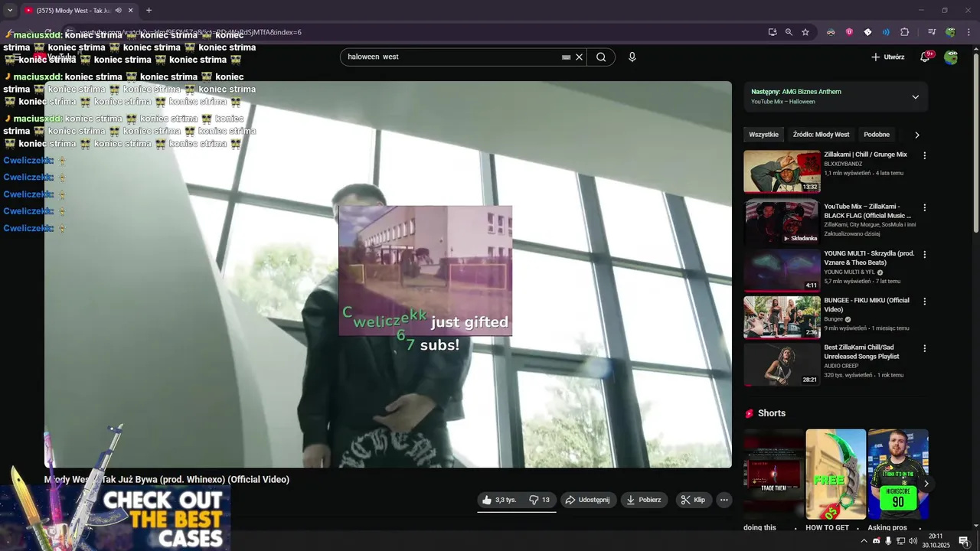The height and width of the screenshot is (551, 980).
Task: Open the taskbar clock and date
Action: [936, 541]
